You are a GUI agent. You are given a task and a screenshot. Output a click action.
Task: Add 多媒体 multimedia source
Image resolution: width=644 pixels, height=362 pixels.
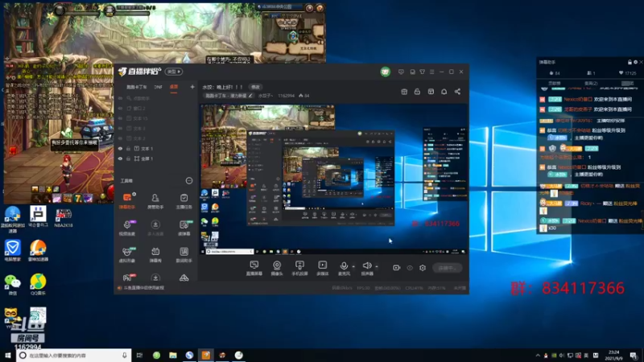[x=323, y=268]
